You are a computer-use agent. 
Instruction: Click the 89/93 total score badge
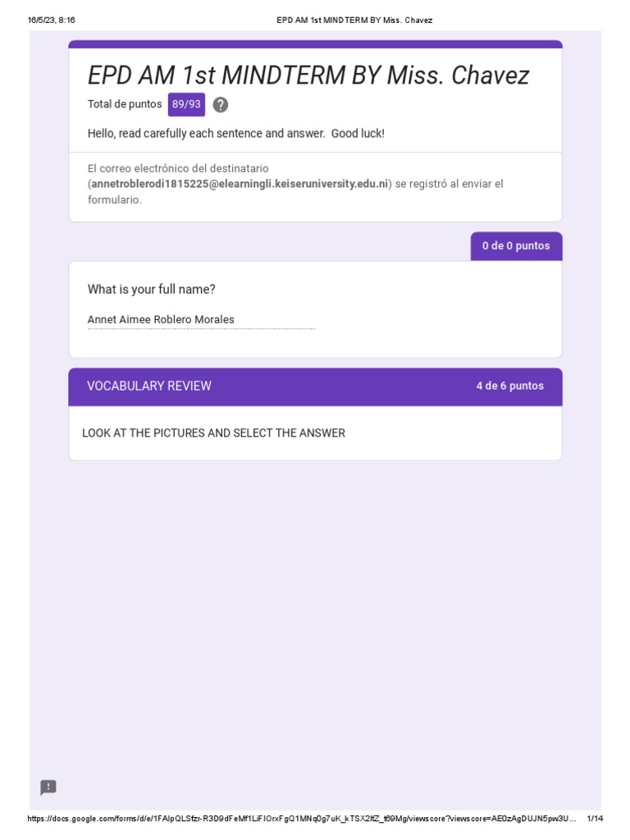click(x=186, y=104)
